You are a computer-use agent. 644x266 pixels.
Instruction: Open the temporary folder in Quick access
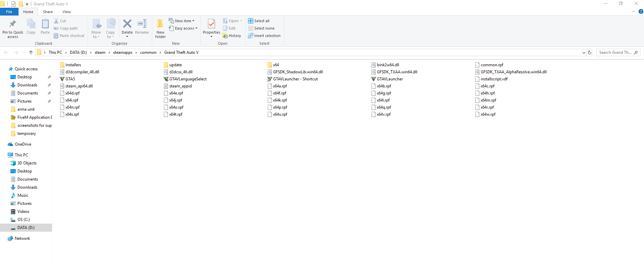(23, 134)
